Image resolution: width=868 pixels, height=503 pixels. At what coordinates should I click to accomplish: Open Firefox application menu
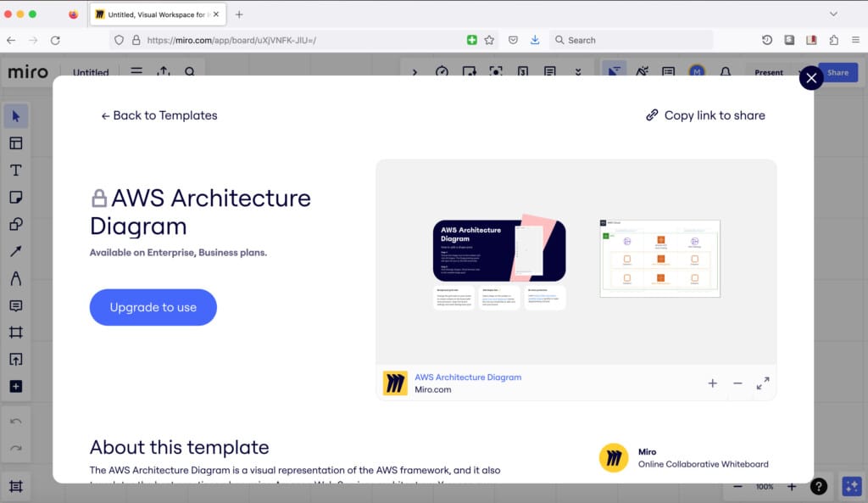[855, 40]
